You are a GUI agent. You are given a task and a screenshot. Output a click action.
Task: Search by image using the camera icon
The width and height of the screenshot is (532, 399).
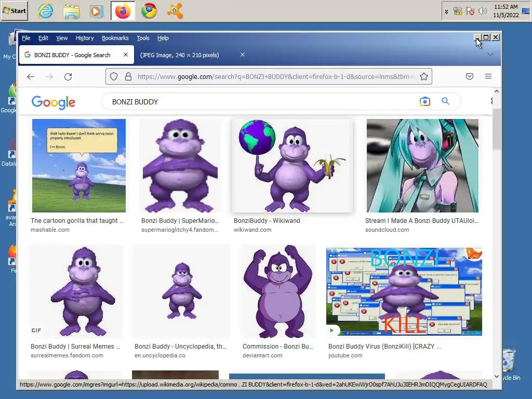coord(425,101)
